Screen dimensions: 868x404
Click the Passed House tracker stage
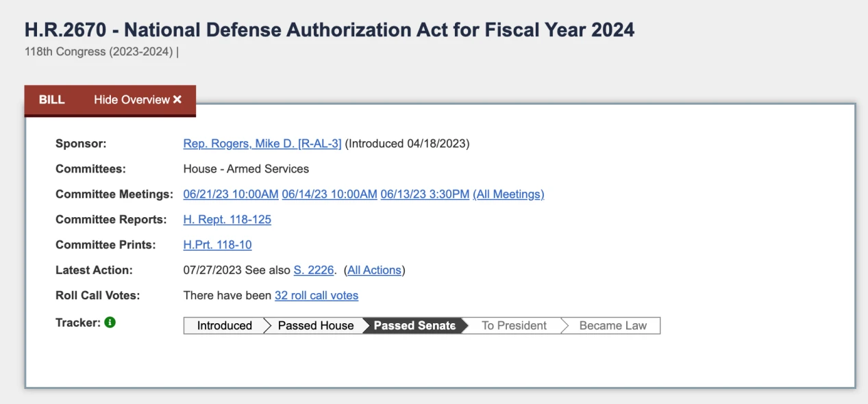tap(316, 326)
